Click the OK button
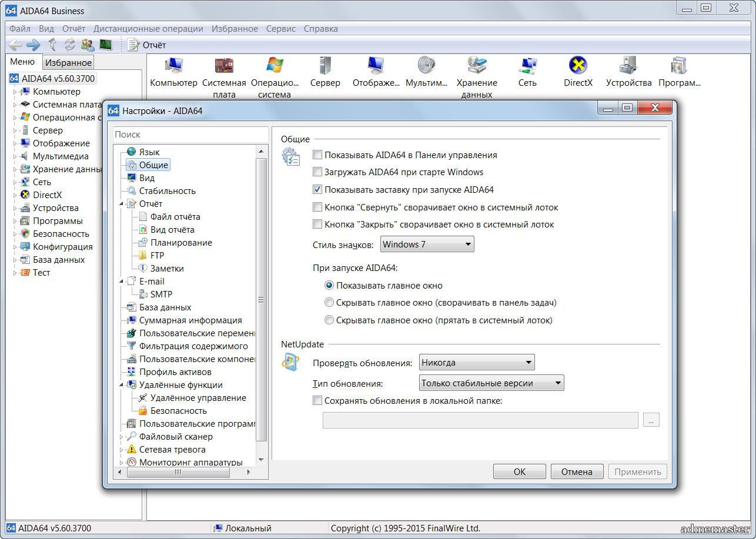 click(x=519, y=471)
